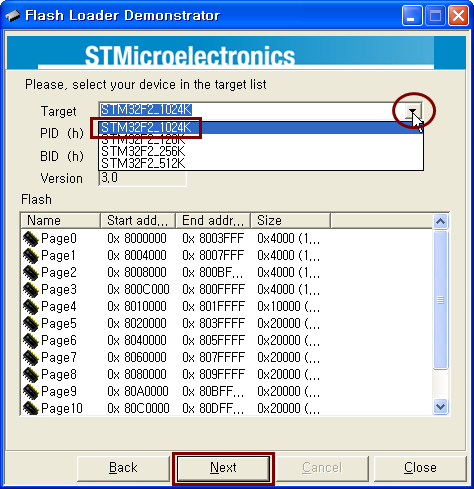This screenshot has width=474, height=489.
Task: Choose STM32F2_256K from the target list
Action: pos(143,152)
